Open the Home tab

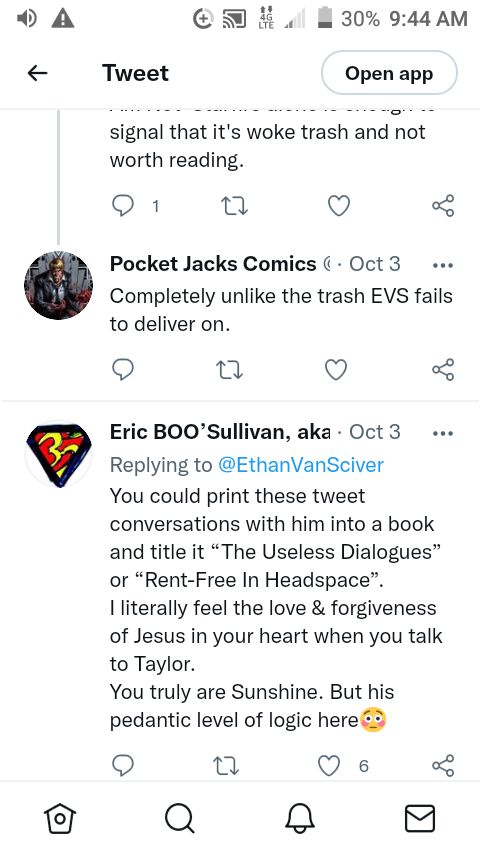pos(60,819)
